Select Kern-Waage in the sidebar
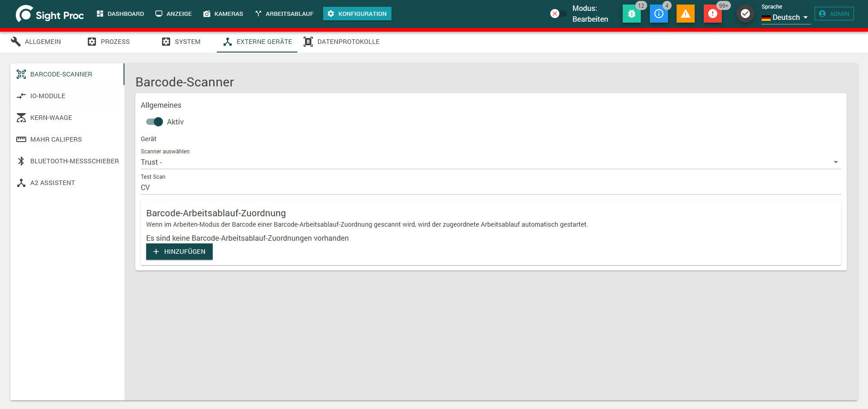This screenshot has width=868, height=409. (x=67, y=118)
